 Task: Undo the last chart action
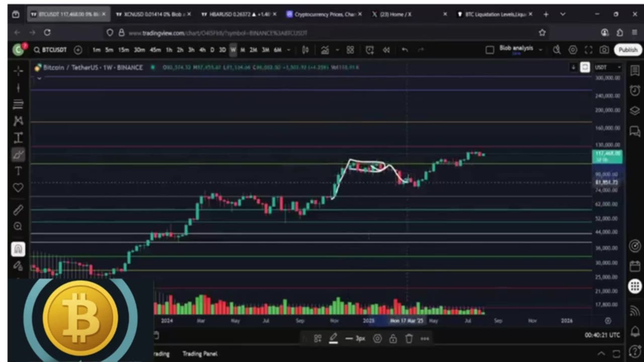(x=405, y=50)
